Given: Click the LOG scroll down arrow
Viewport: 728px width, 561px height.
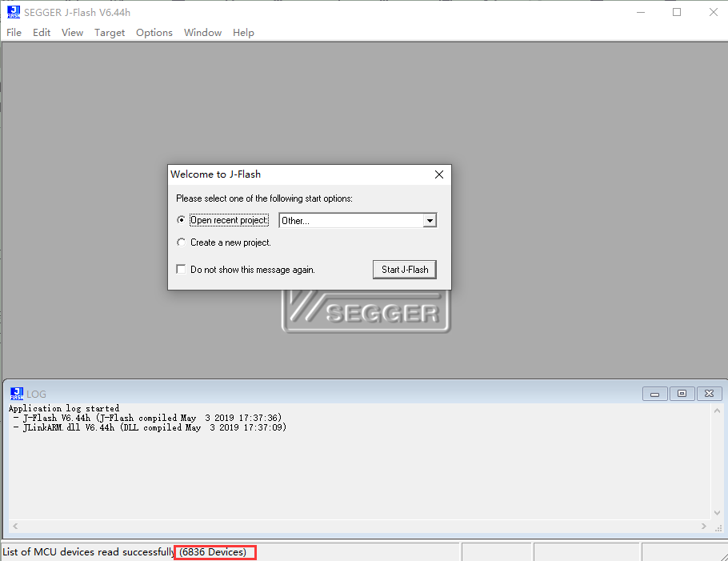Looking at the screenshot, I should (x=717, y=513).
